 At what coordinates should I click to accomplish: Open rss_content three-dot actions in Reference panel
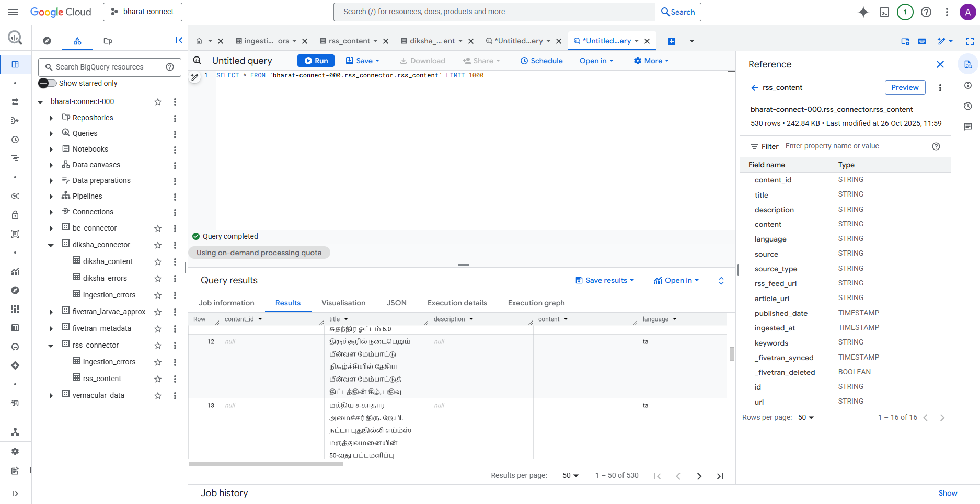(940, 88)
